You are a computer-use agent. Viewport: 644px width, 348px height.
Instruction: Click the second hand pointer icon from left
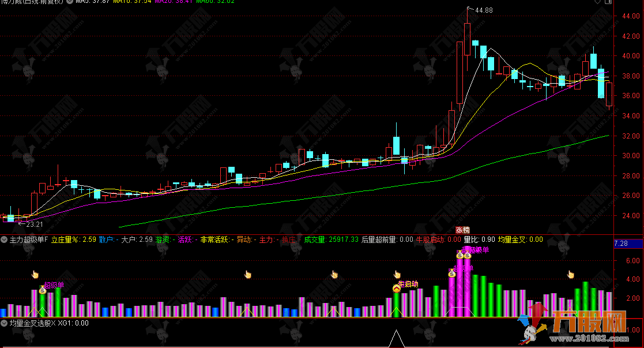click(x=248, y=274)
